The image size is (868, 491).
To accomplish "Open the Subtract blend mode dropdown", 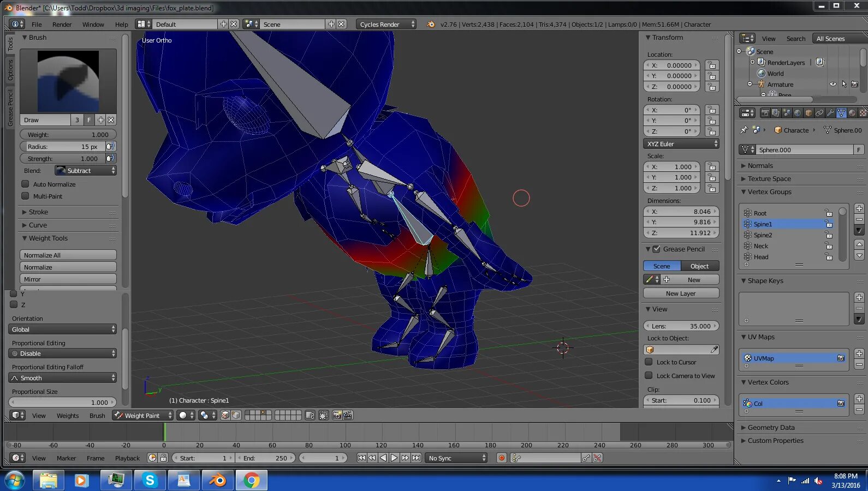I will click(86, 171).
